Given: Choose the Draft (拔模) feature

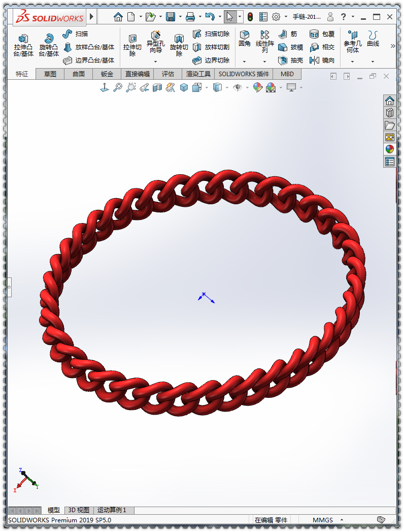Looking at the screenshot, I should click(x=290, y=47).
